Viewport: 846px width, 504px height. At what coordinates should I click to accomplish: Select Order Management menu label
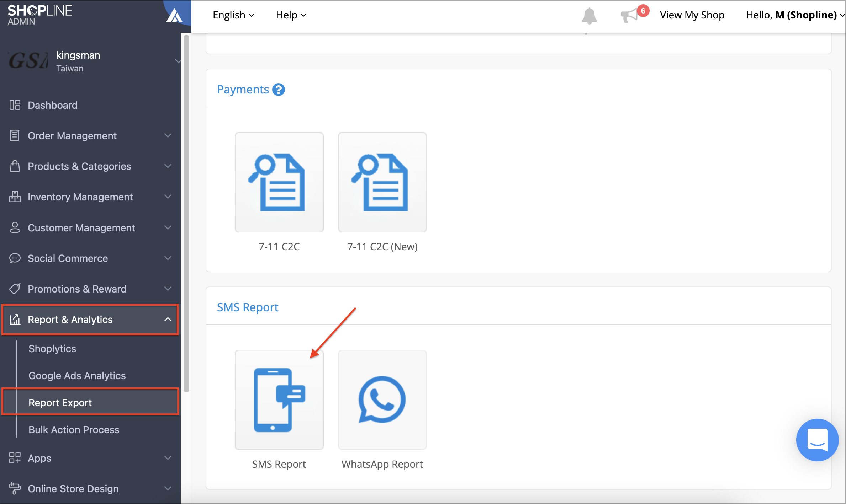[x=72, y=136]
